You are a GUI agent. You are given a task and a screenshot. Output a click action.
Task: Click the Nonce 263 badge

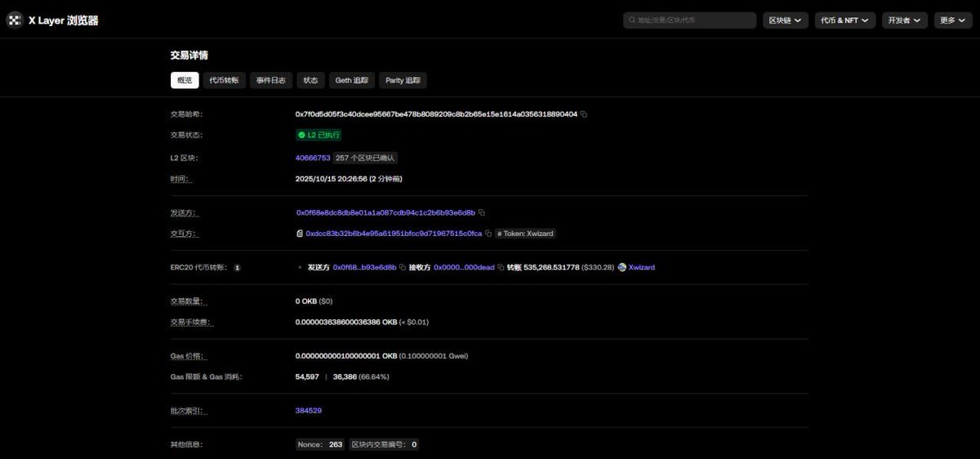pyautogui.click(x=320, y=445)
